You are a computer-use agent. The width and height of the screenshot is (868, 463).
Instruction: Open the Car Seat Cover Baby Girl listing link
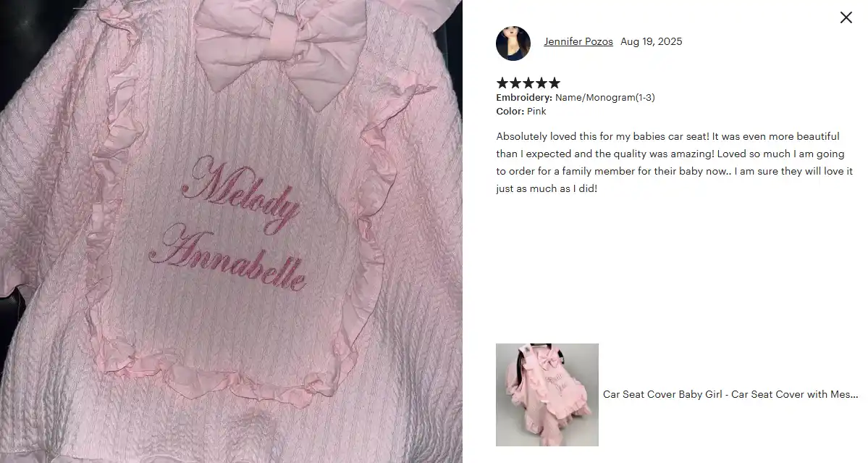point(730,394)
